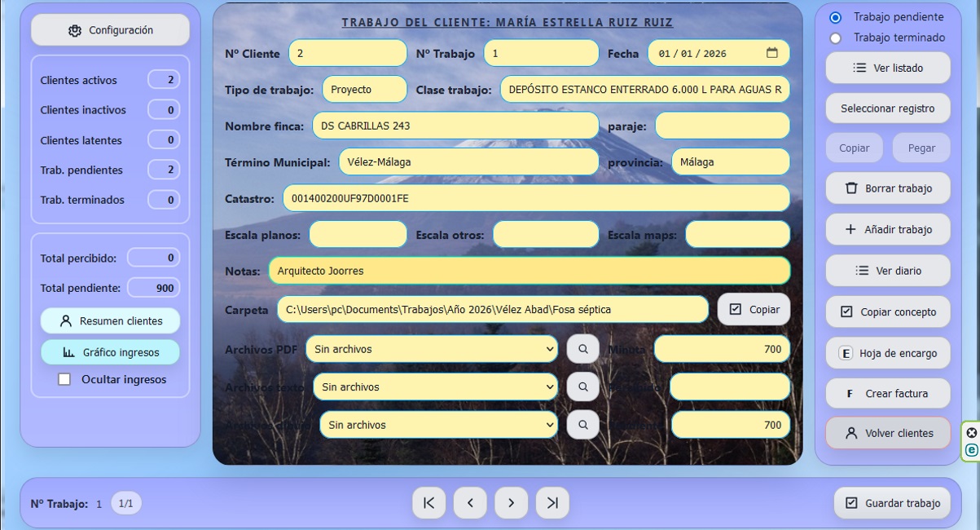Click the search icon beside Archivos texto
980x530 pixels.
(582, 386)
